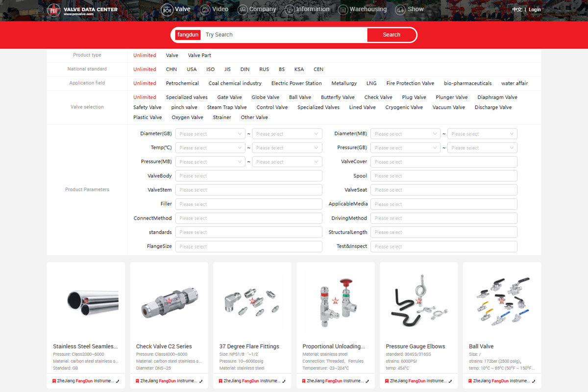Click the Login link

[x=535, y=10]
